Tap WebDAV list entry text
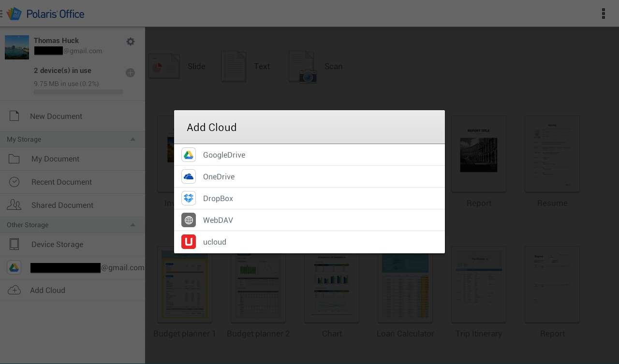Viewport: 619px width, 364px height. tap(218, 220)
